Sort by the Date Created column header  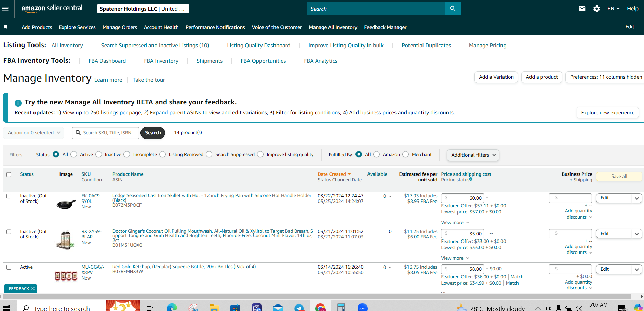point(334,174)
